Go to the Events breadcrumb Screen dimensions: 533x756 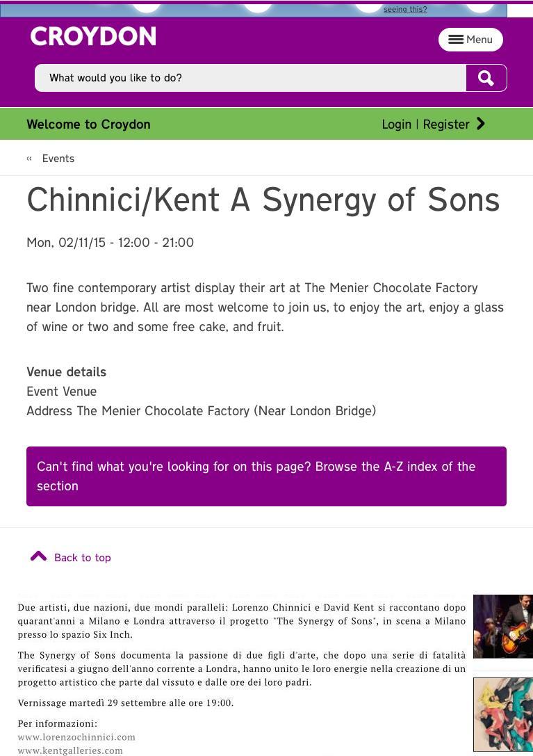[x=58, y=159]
